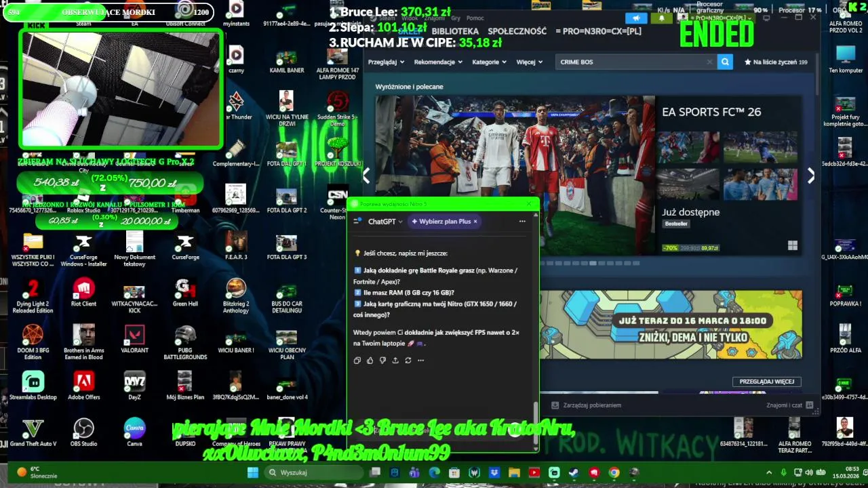Switch to BIBLIOTEKA tab in Steam
Viewport: 868px width, 488px height.
point(454,31)
